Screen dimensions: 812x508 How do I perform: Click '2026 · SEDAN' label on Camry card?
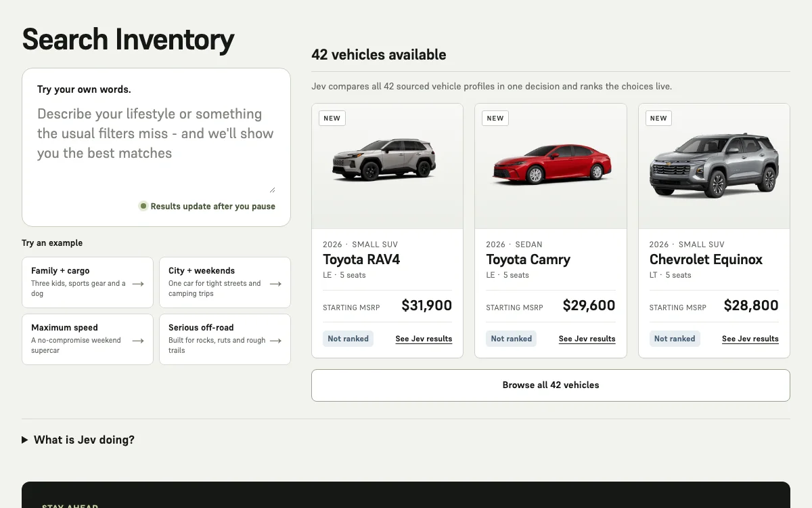point(514,245)
